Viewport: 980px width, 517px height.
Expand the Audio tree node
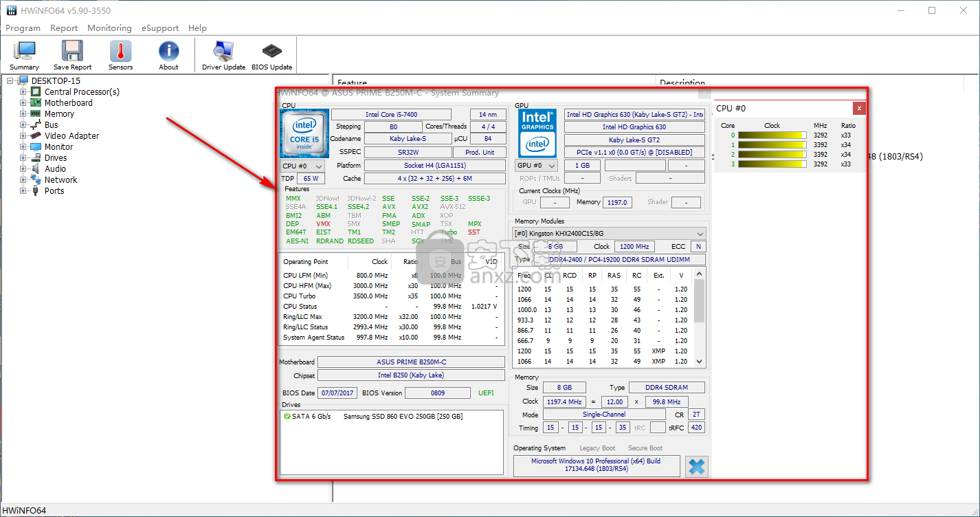click(23, 168)
